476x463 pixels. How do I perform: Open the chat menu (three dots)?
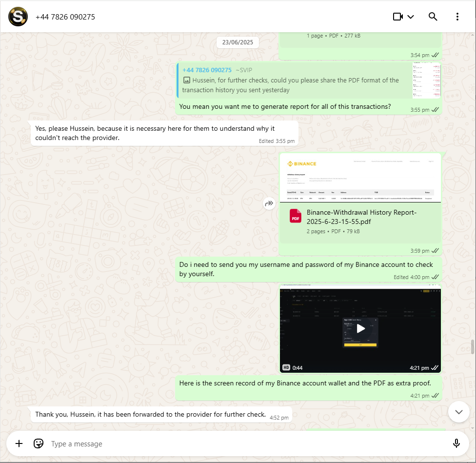point(457,17)
